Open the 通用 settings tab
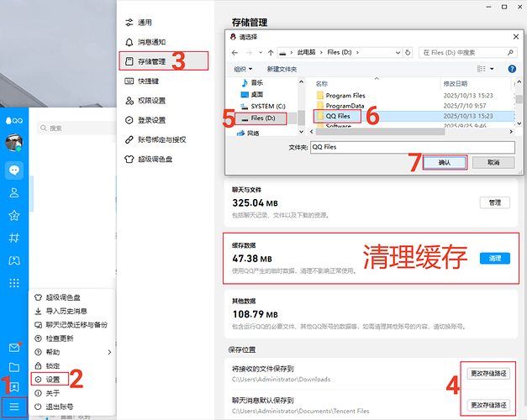Screen dimensions: 527x420 (164, 23)
